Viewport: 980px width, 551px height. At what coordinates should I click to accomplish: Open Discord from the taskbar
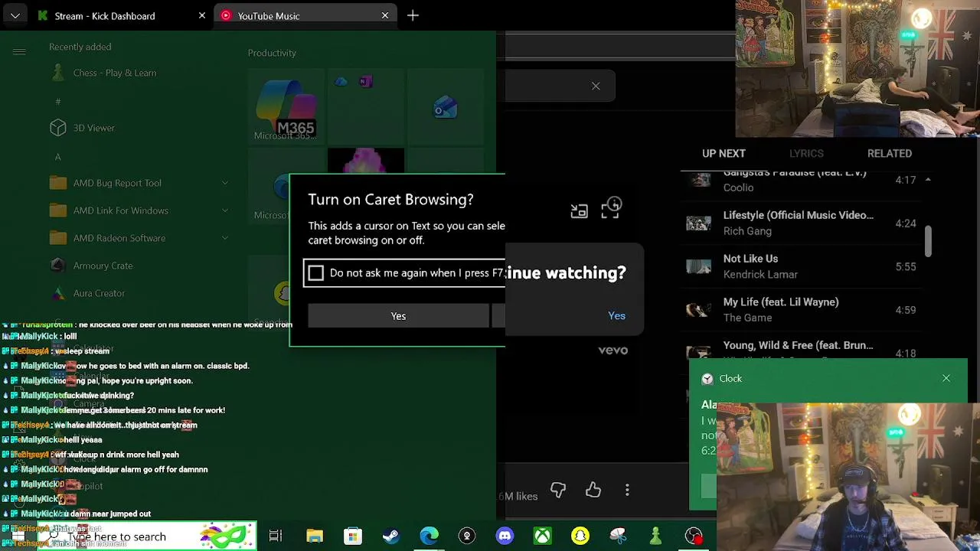pos(505,536)
